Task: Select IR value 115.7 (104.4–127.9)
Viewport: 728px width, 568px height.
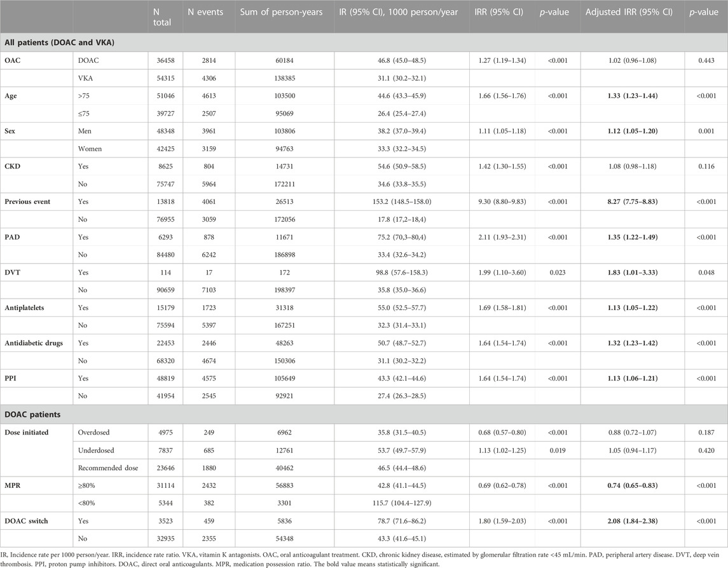Action: coord(402,503)
